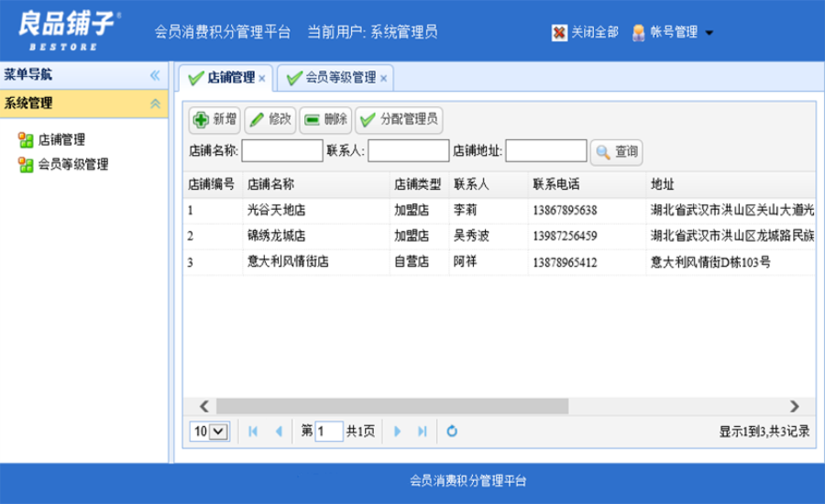The width and height of the screenshot is (825, 504).
Task: Select the 光谷天地店 row
Action: click(x=500, y=211)
